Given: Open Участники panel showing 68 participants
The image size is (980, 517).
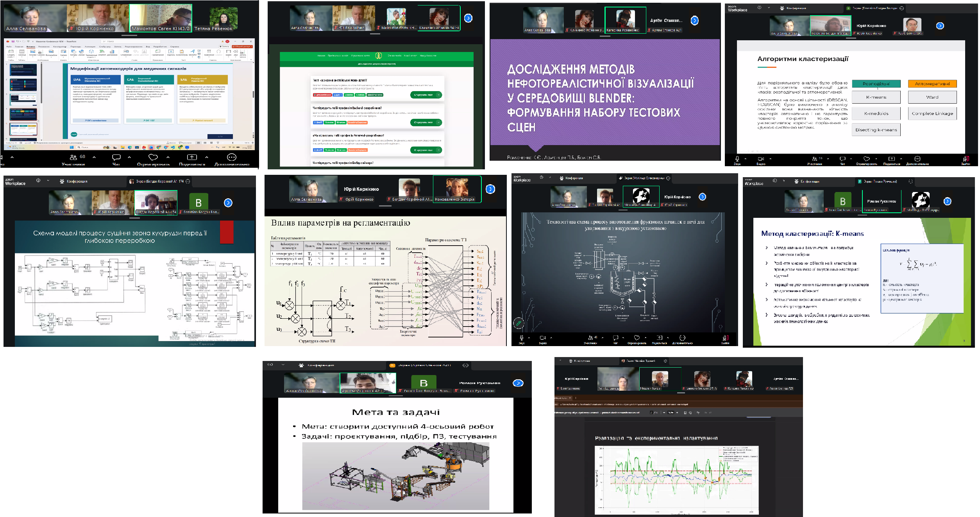Looking at the screenshot, I should coord(73,157).
